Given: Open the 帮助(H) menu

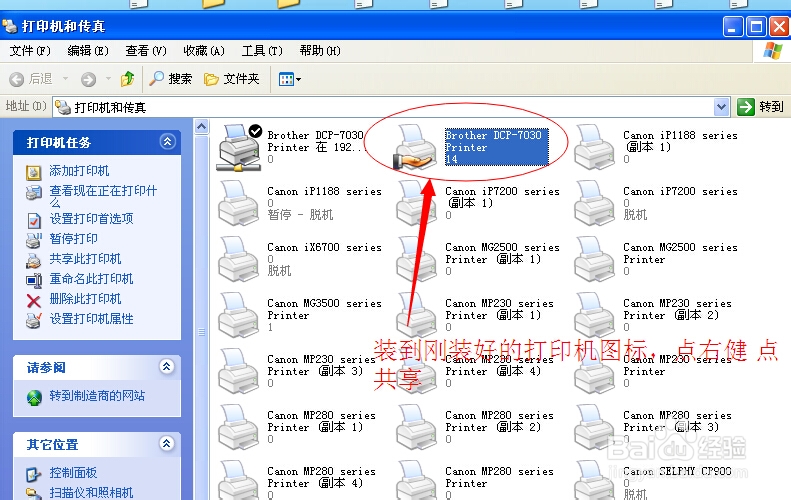Looking at the screenshot, I should pos(320,51).
